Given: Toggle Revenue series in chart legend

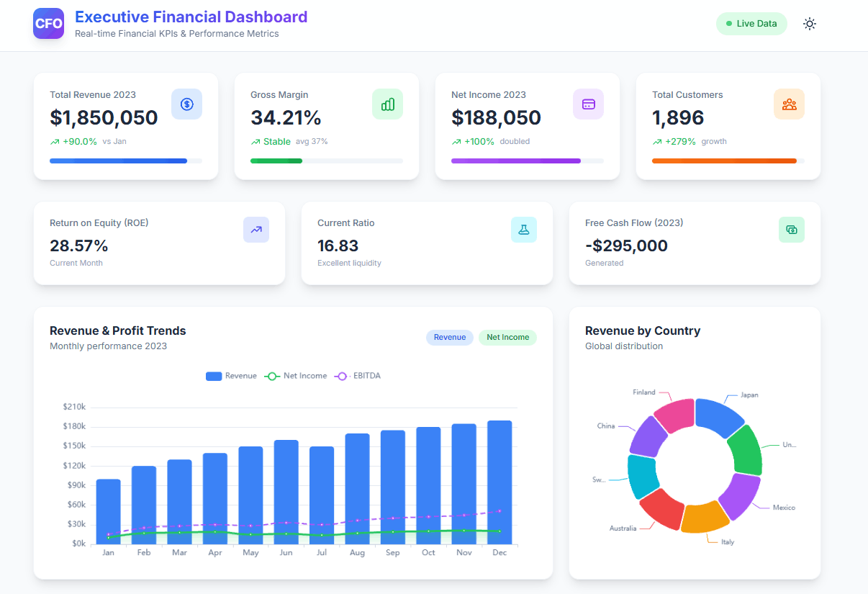Looking at the screenshot, I should click(231, 376).
